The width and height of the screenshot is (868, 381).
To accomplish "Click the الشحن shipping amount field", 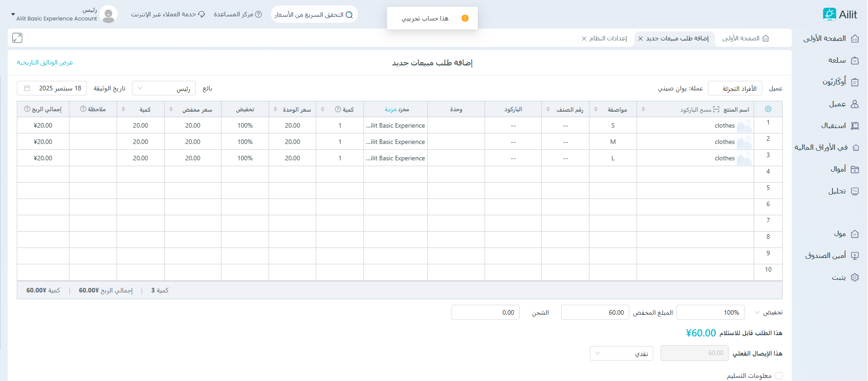I will tap(485, 312).
